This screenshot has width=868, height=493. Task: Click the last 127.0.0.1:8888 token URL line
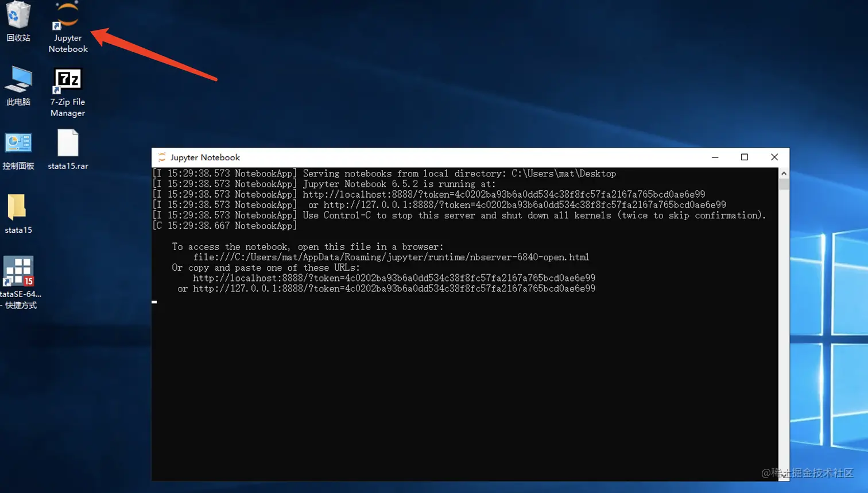[x=386, y=288]
